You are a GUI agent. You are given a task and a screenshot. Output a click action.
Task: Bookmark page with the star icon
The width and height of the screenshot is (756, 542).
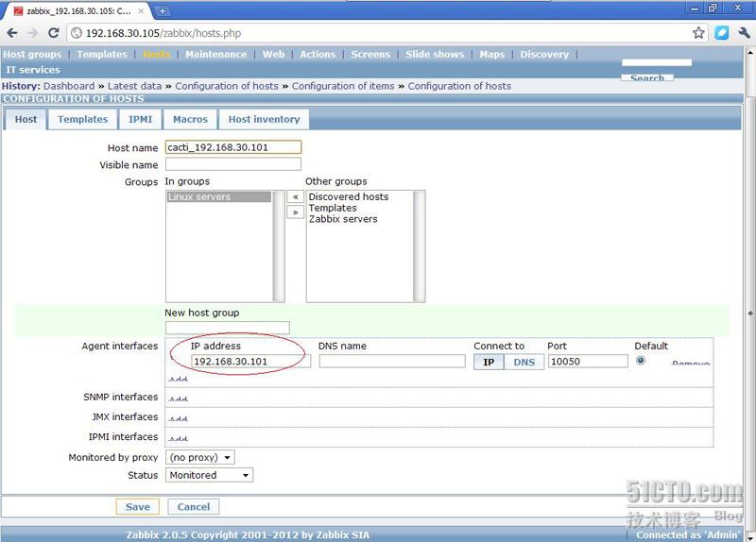(698, 33)
